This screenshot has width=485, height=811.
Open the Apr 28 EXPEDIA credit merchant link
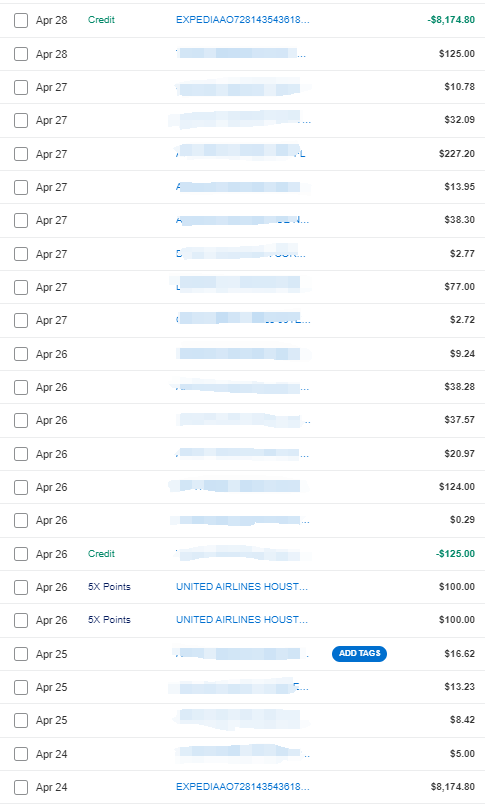tap(242, 20)
